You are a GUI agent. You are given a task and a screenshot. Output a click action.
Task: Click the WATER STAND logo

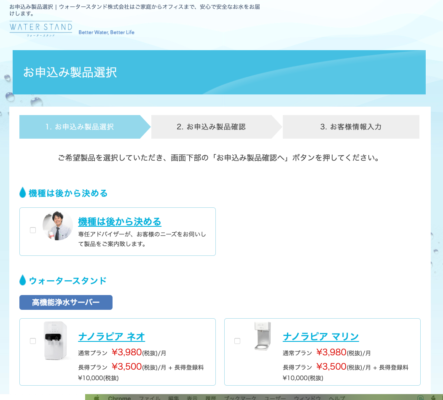pyautogui.click(x=41, y=28)
